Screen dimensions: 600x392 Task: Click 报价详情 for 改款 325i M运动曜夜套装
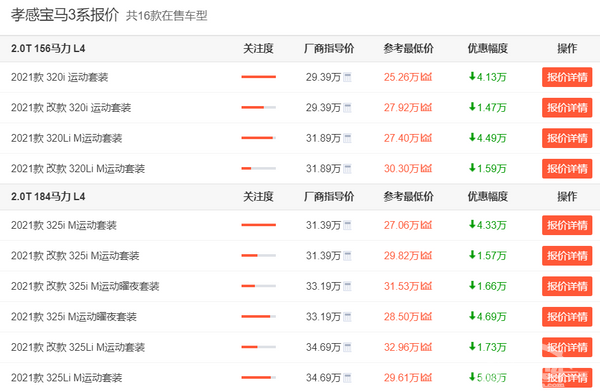pos(567,286)
